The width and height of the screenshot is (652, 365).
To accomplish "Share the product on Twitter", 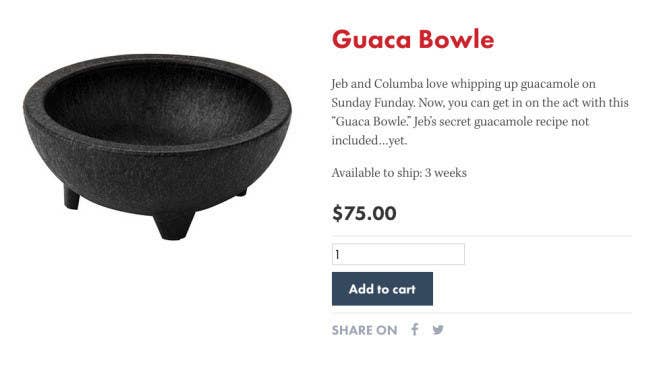I will coord(438,330).
